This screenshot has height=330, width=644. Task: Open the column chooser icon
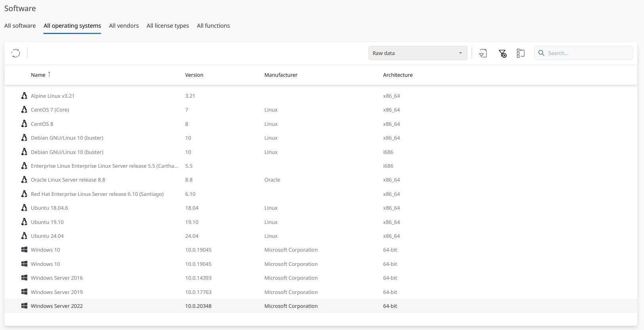tap(521, 53)
